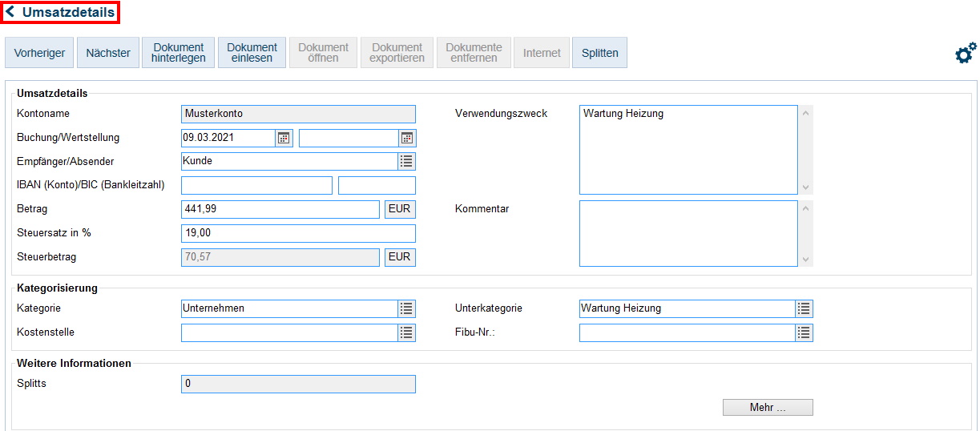
Task: Click the empty Wertstellung date field
Action: (349, 138)
